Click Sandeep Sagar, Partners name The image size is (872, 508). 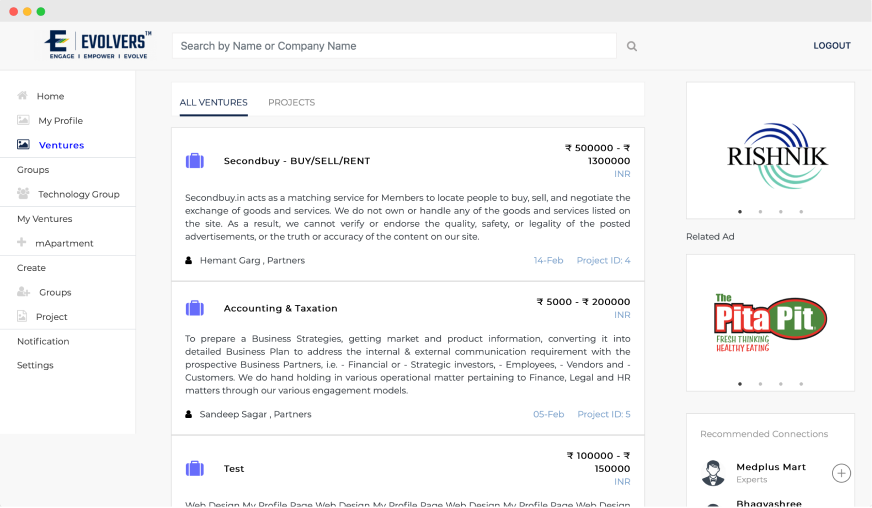pyautogui.click(x=255, y=414)
